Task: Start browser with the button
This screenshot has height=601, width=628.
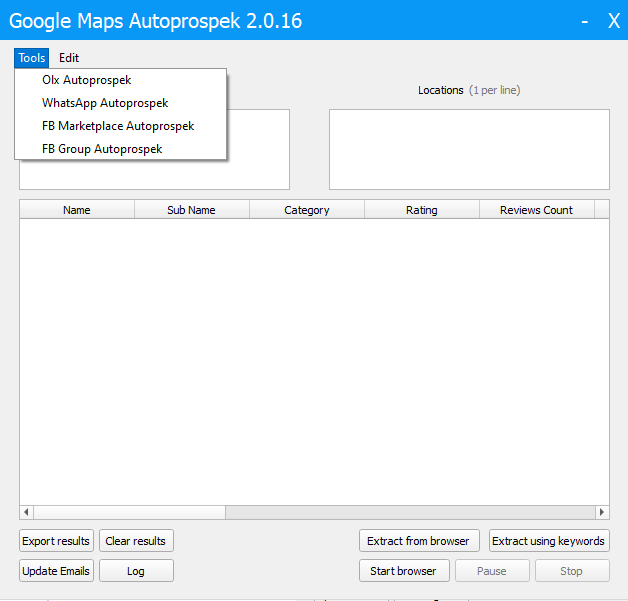Action: coord(404,571)
